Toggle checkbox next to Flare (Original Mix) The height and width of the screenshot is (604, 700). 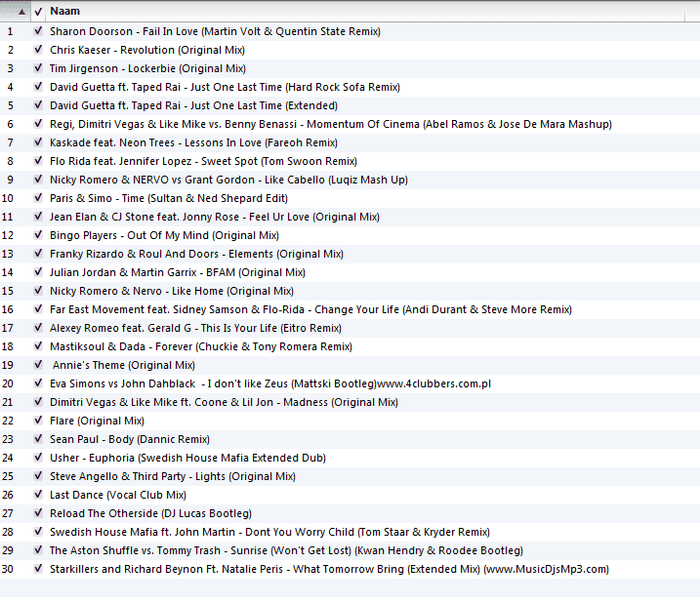[37, 421]
